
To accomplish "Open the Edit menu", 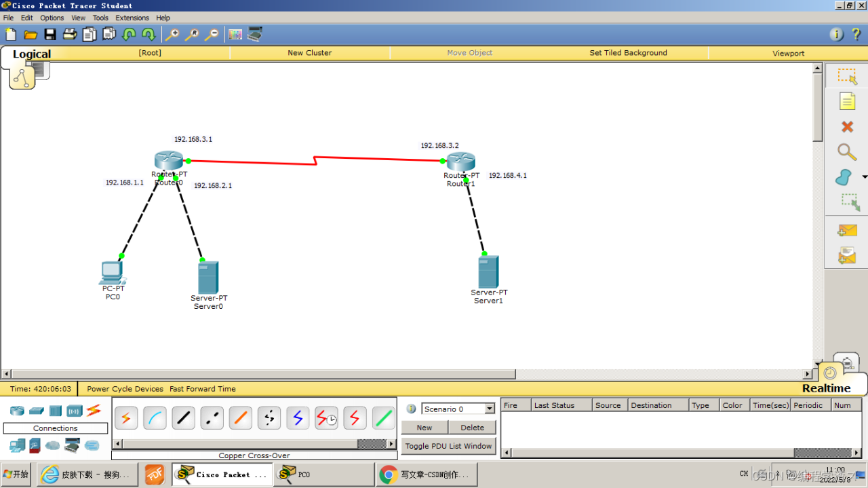I will tap(26, 18).
